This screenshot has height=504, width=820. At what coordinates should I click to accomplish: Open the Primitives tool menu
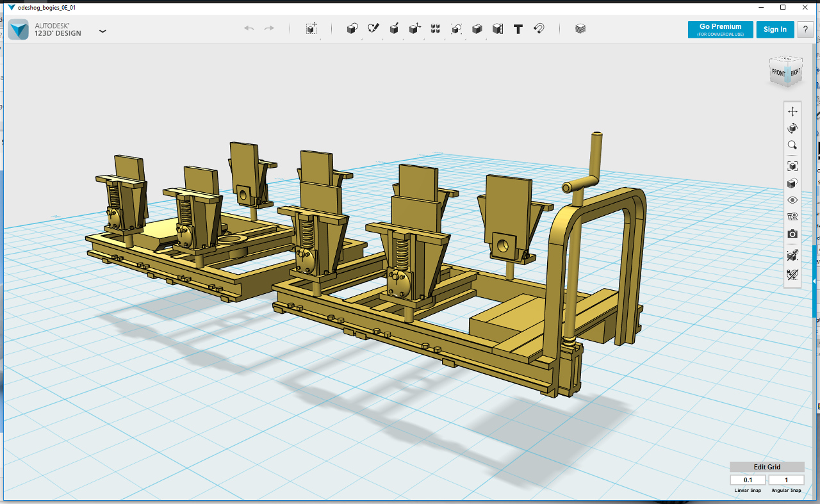point(352,29)
